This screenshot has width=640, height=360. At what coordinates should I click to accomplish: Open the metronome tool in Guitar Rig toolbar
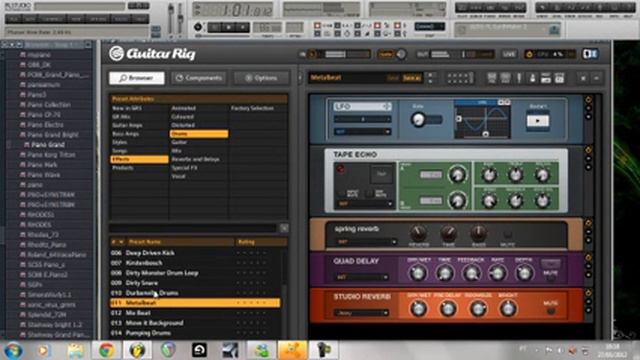532,78
